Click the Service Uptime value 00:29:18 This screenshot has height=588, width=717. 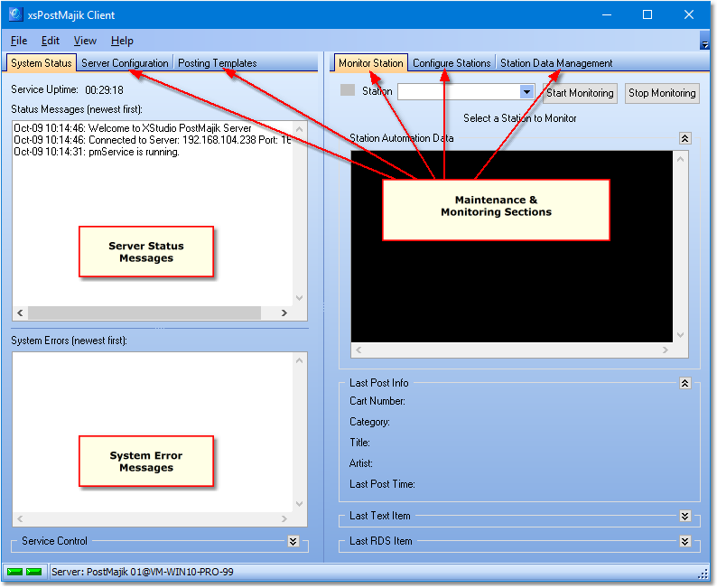coord(104,90)
